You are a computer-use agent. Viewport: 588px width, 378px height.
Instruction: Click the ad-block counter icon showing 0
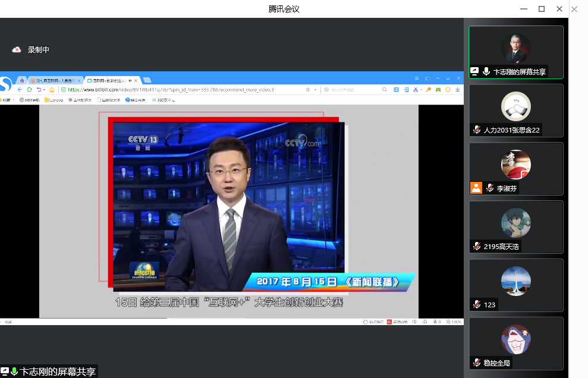(437, 322)
